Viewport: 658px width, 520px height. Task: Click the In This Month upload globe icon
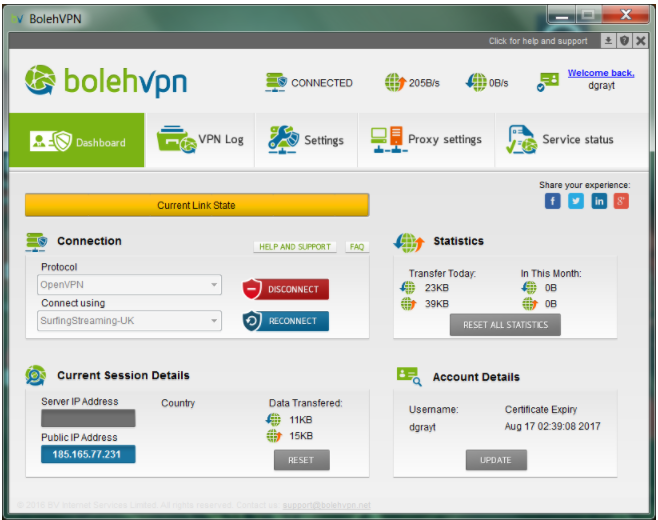(x=530, y=303)
